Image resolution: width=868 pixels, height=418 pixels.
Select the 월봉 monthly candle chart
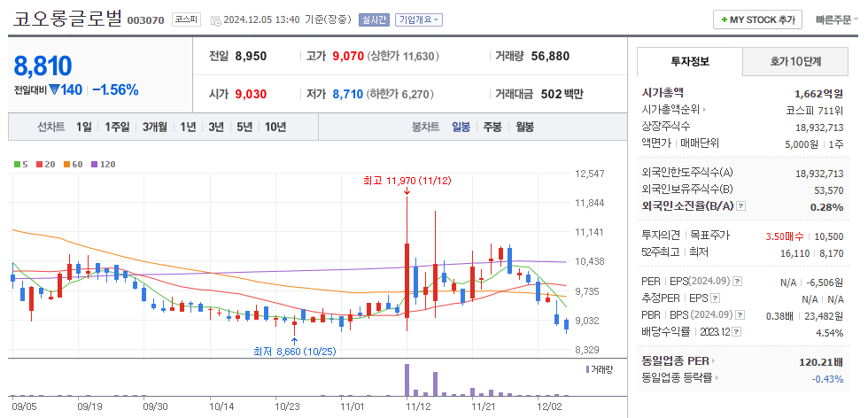524,127
